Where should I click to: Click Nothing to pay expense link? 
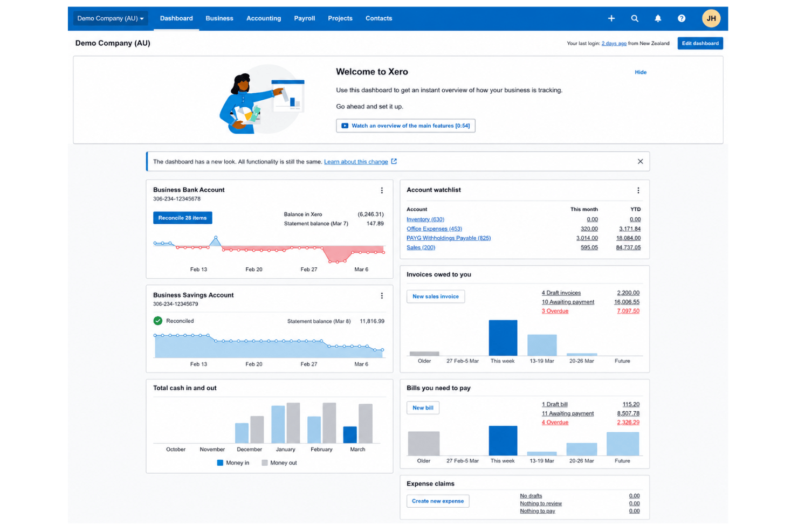[x=538, y=511]
